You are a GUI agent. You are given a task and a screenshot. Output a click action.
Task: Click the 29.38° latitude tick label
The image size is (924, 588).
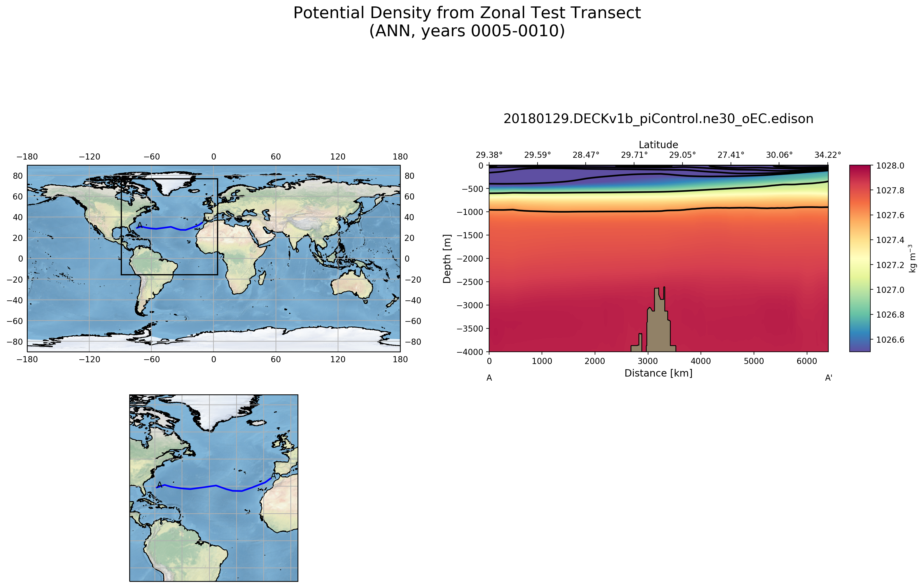(x=489, y=155)
